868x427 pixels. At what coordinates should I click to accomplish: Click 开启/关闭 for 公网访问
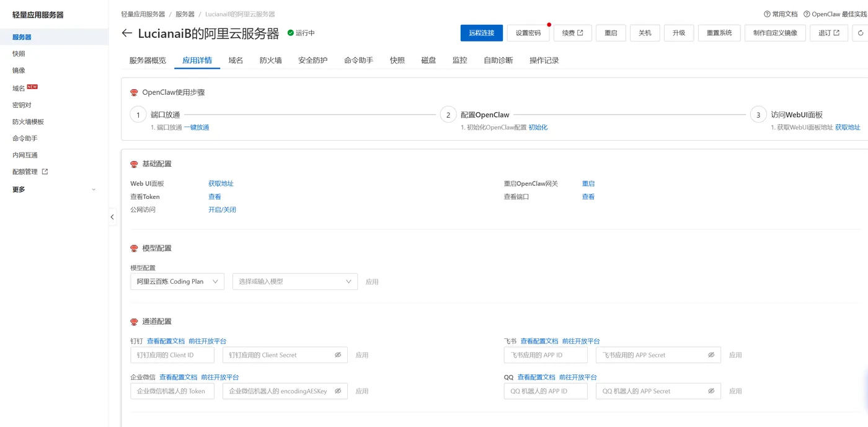click(222, 209)
